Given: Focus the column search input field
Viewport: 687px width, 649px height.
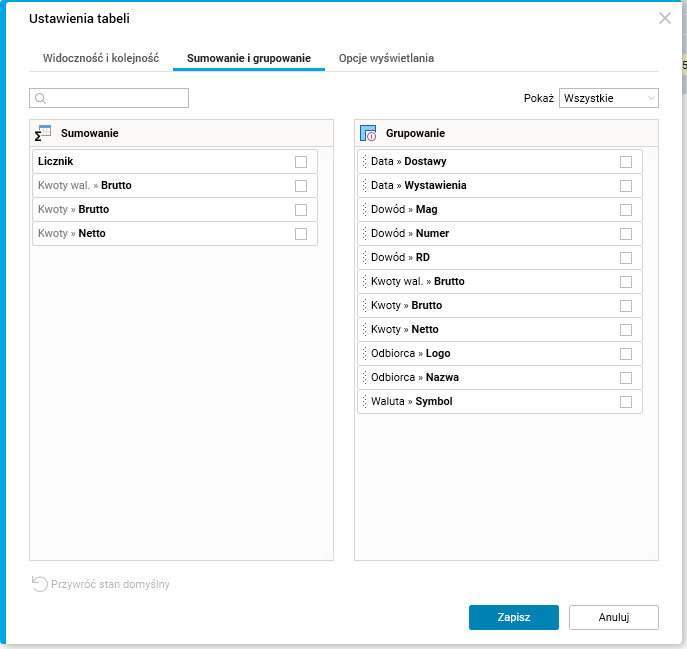Looking at the screenshot, I should coord(117,98).
